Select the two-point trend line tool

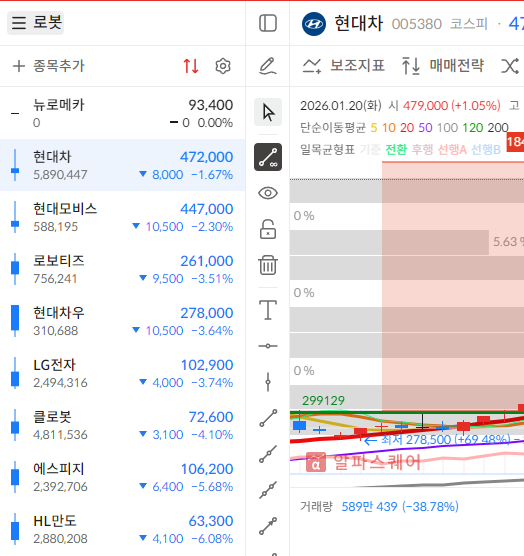[268, 418]
